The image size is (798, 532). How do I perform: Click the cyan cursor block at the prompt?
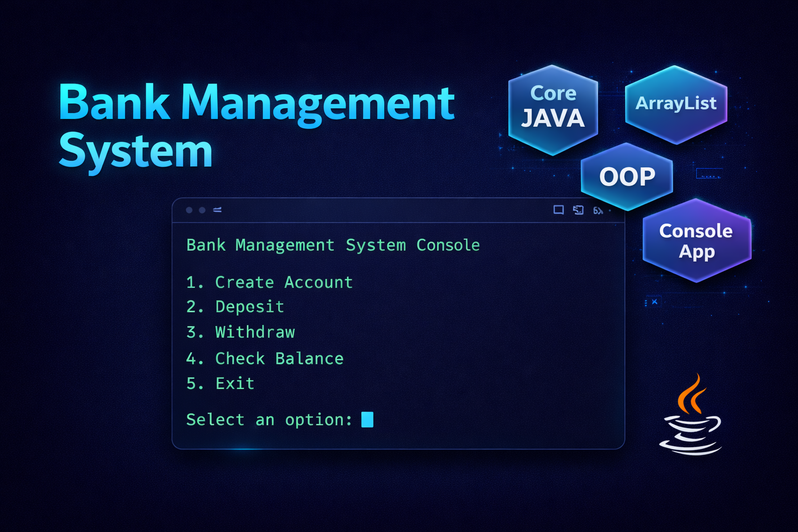tap(367, 419)
